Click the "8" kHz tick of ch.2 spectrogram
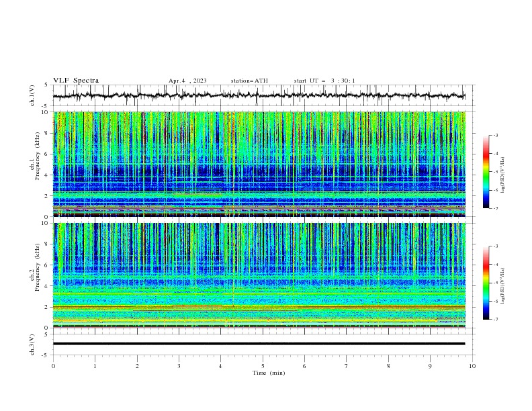 tap(48, 244)
